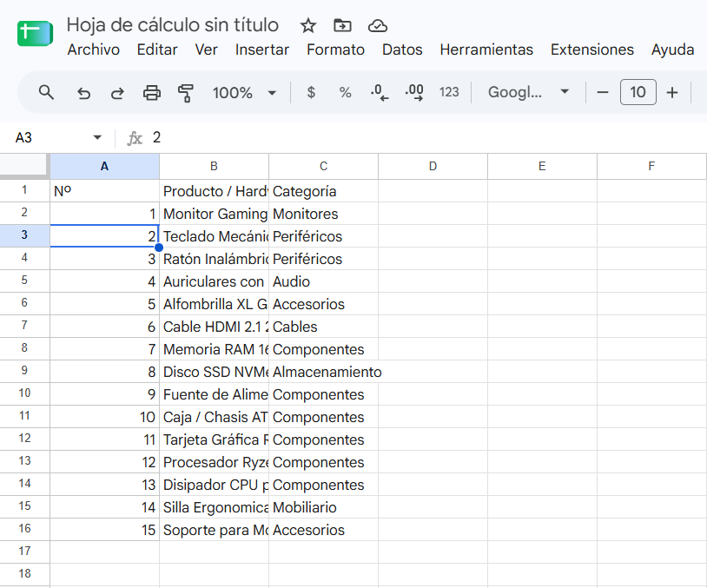Click cell 'Almacenamiento'
707x588 pixels.
tap(323, 372)
